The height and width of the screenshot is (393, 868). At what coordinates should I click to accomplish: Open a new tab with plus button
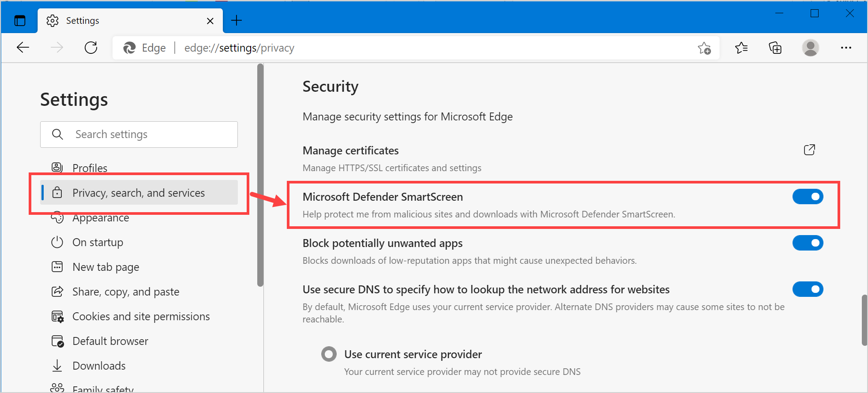tap(237, 21)
